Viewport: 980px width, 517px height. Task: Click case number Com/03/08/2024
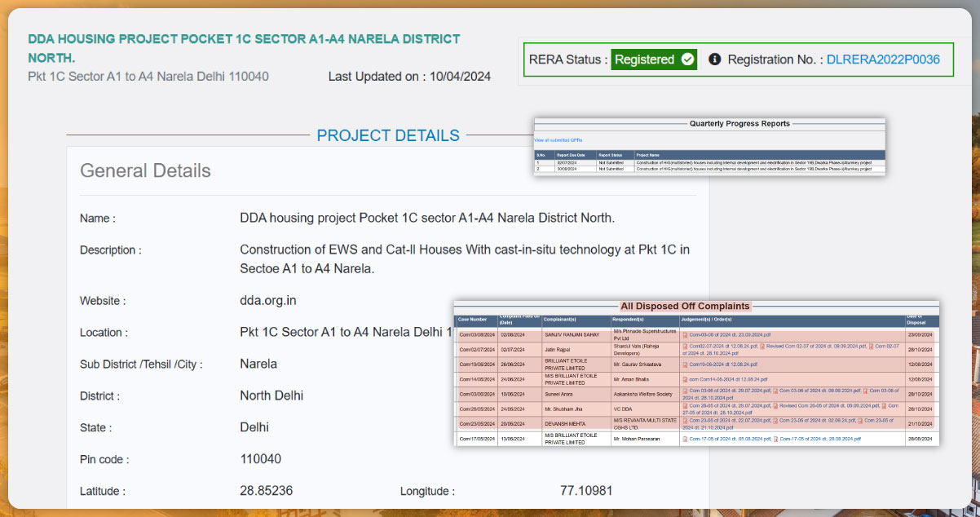point(477,334)
